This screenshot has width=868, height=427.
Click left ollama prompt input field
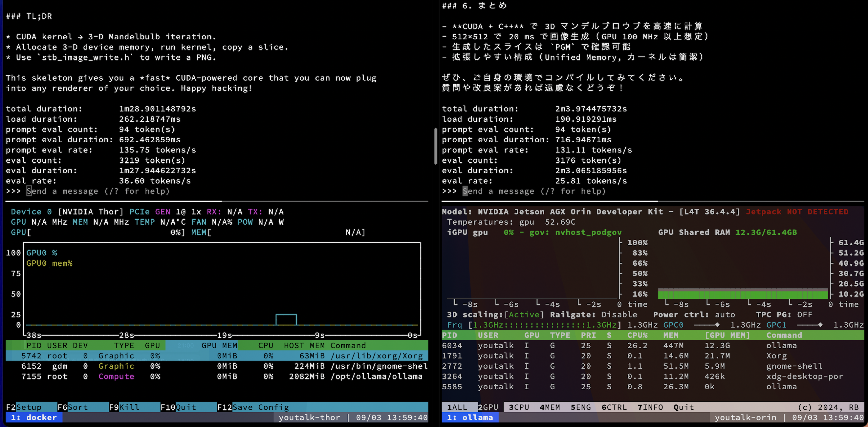tap(98, 191)
